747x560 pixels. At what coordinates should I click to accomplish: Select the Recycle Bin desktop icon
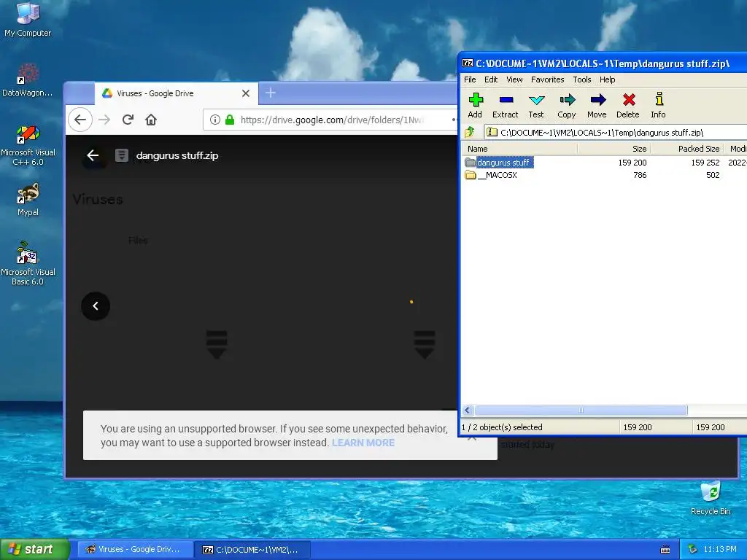coord(711,498)
